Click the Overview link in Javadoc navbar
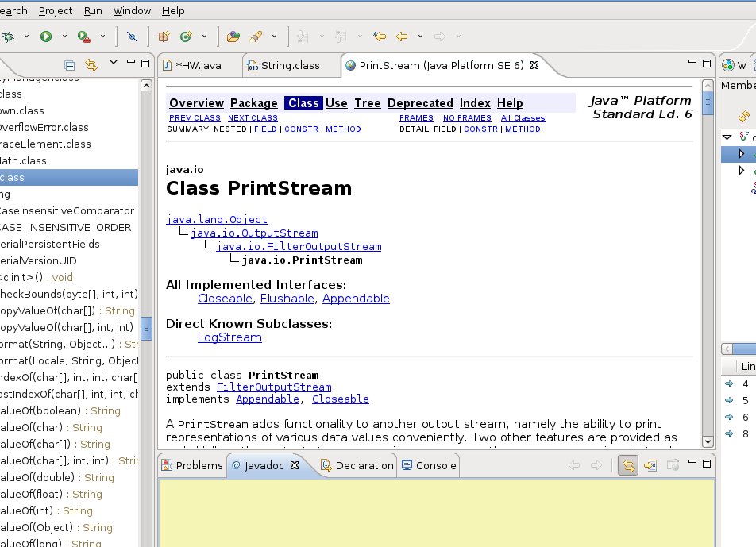Screen dimensions: 756x547 tap(197, 103)
